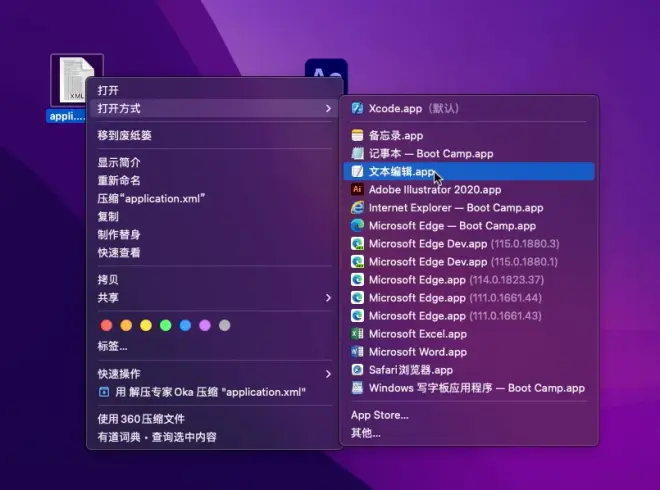Apply the green color tag
This screenshot has width=660, height=490.
tap(165, 325)
